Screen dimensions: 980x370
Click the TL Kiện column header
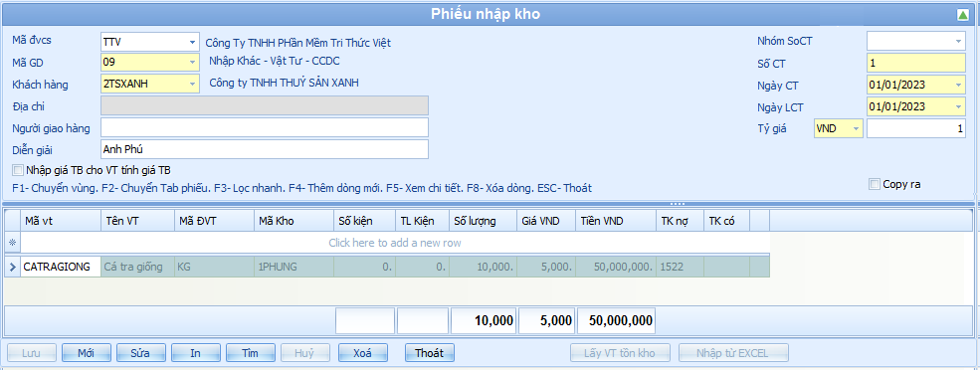tap(422, 221)
